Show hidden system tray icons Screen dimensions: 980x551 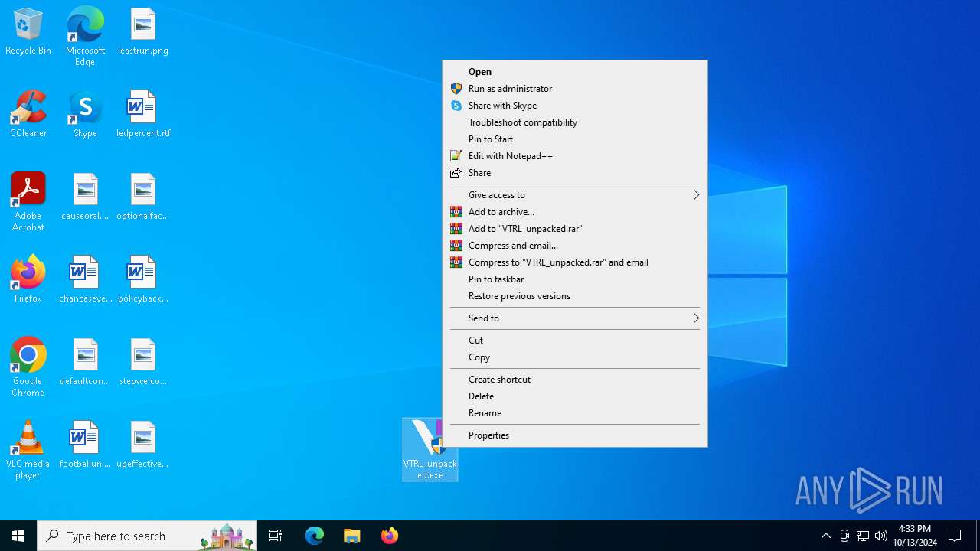(826, 536)
